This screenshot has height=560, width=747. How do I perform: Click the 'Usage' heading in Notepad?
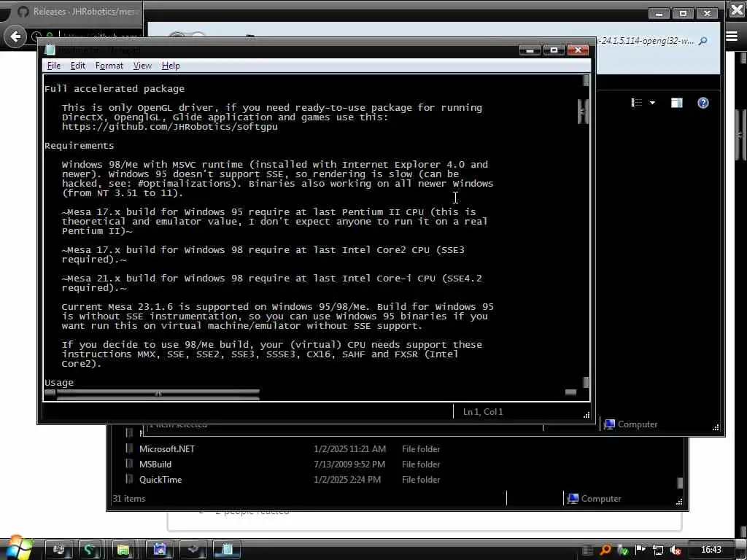click(x=59, y=382)
